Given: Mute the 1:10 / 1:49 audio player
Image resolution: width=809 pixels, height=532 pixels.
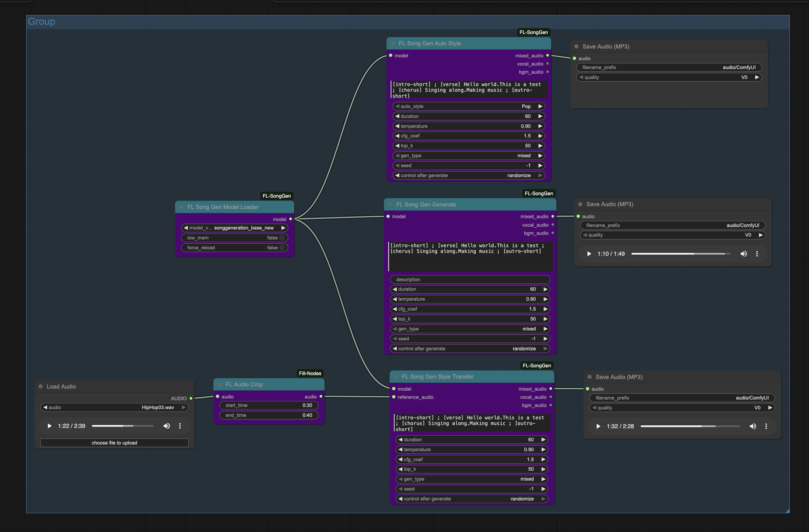Looking at the screenshot, I should tap(744, 254).
